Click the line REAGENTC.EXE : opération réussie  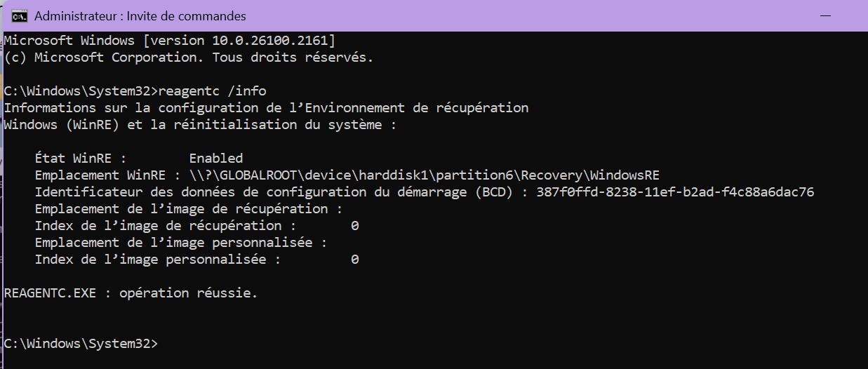coord(131,293)
